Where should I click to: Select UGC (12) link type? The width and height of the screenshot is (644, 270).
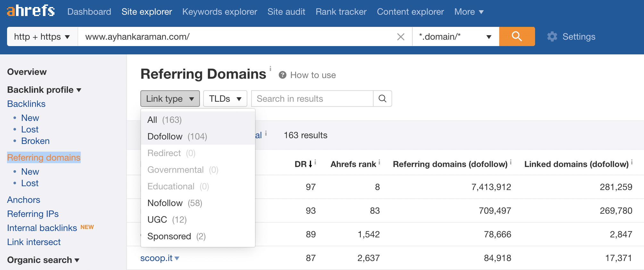pos(198,219)
